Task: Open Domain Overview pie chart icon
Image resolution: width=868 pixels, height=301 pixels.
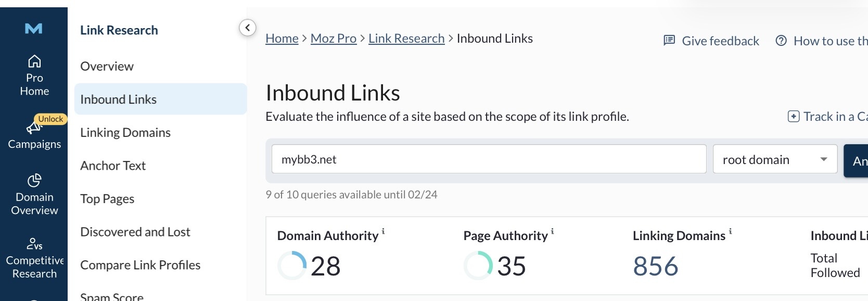Action: (34, 180)
